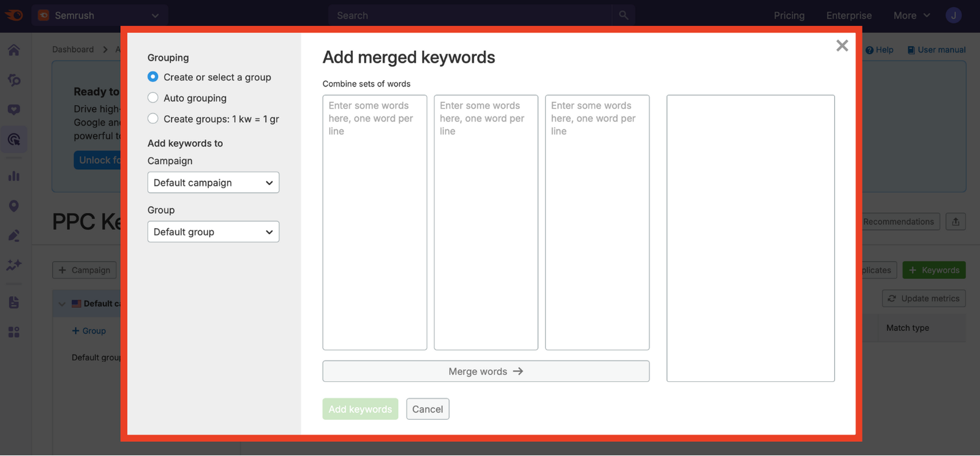Close the Add merged keywords dialog
Image resolution: width=980 pixels, height=456 pixels.
pos(842,45)
